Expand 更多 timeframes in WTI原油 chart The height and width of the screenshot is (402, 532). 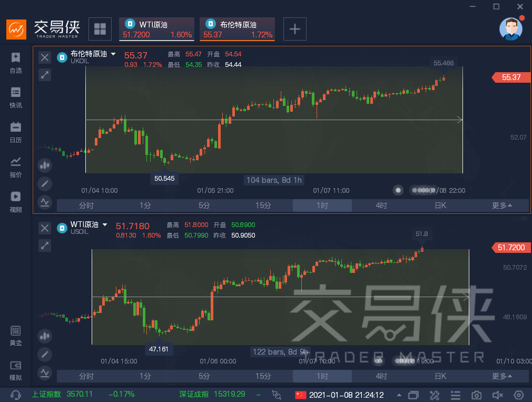[x=501, y=376]
